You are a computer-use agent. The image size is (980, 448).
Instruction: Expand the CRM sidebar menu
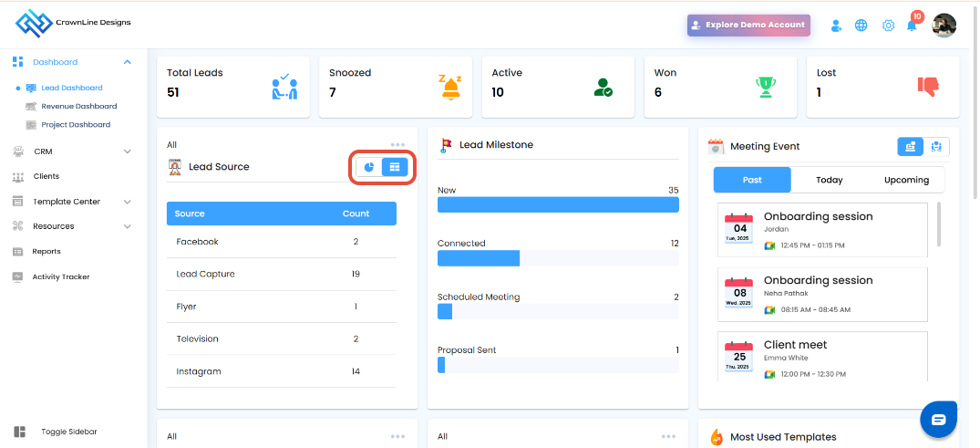point(128,151)
